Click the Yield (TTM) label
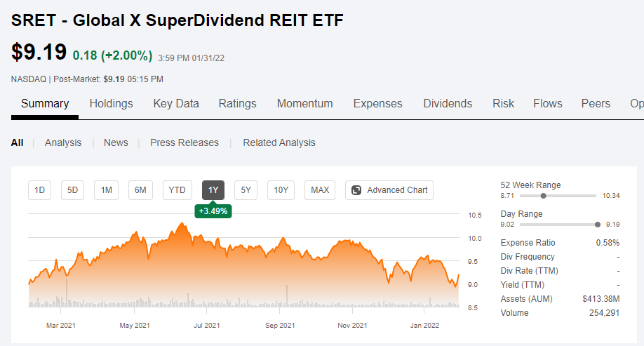The height and width of the screenshot is (346, 644). pyautogui.click(x=522, y=285)
